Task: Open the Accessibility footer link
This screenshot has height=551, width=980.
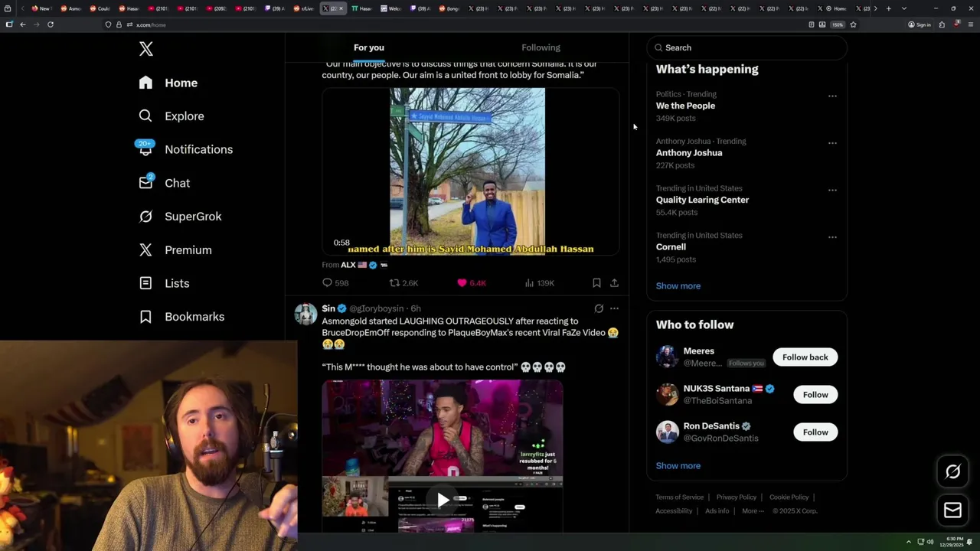Action: pyautogui.click(x=674, y=511)
